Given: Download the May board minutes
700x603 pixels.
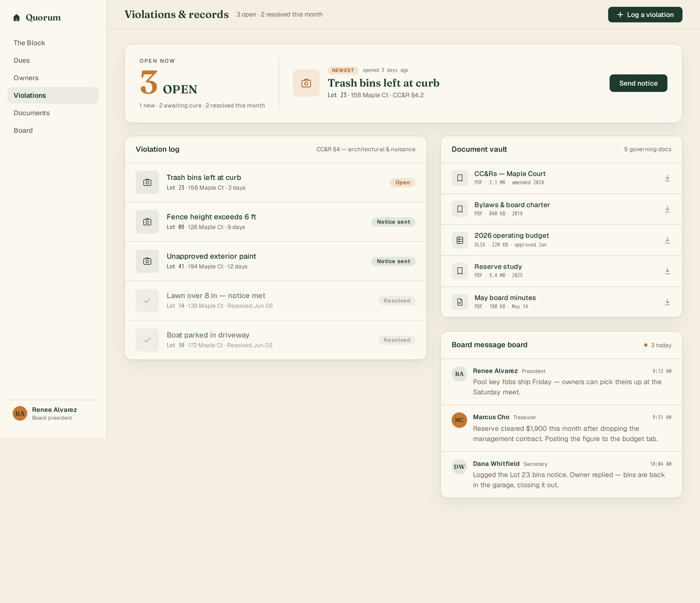Looking at the screenshot, I should [667, 302].
